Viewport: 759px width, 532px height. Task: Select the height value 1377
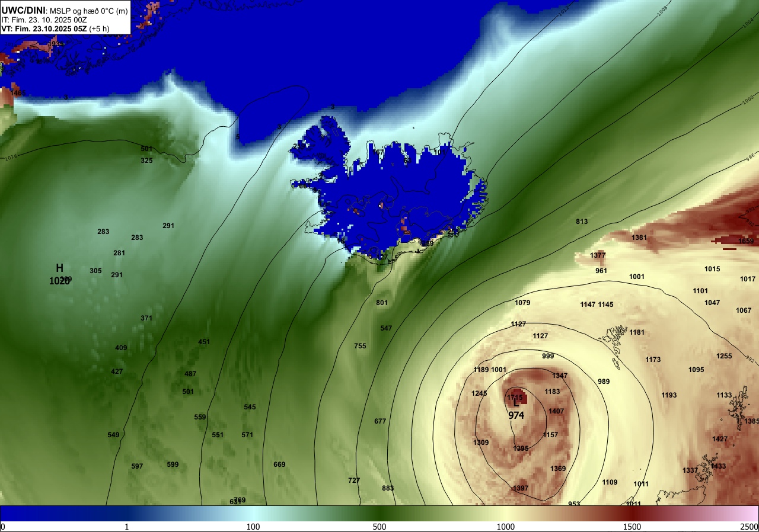(x=598, y=255)
